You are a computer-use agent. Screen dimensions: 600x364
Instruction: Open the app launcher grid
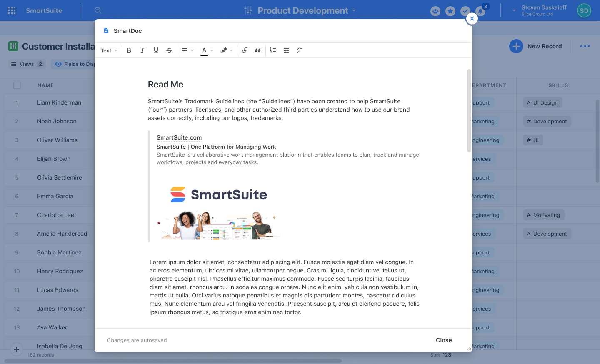pos(12,10)
